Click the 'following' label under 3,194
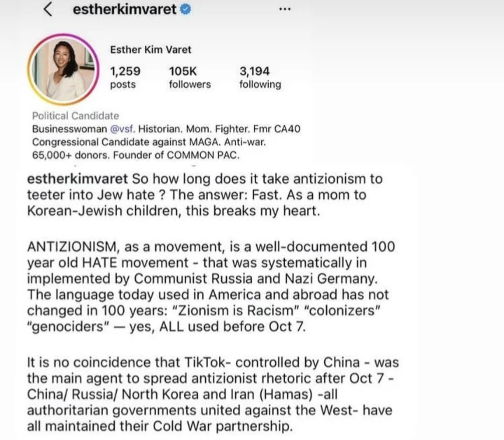504x440 pixels. (260, 84)
